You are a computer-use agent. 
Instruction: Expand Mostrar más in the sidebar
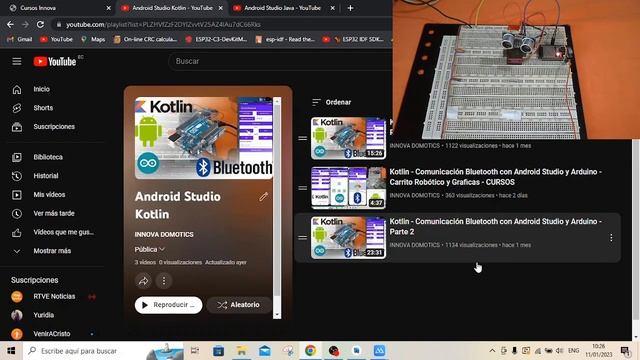pos(52,251)
